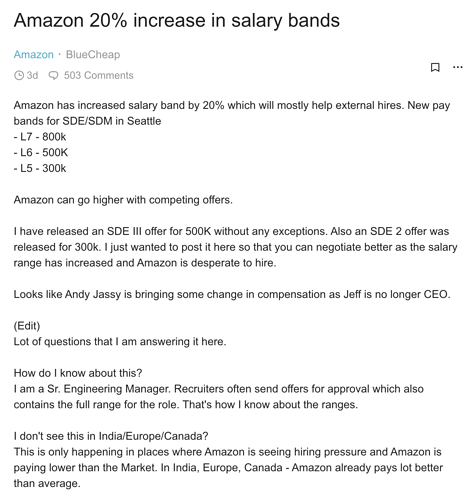Click the 3d post timestamp
This screenshot has width=474, height=500.
tap(32, 75)
